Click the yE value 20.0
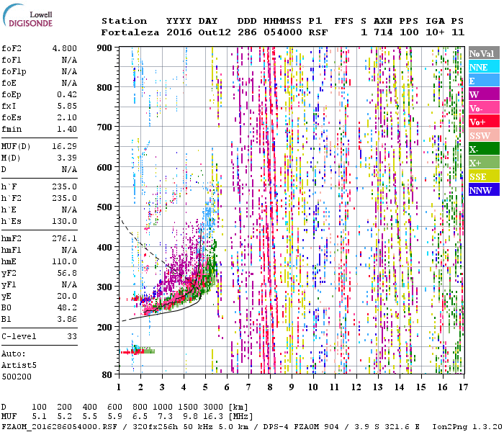Screen dimensions: 504x432 (67, 297)
